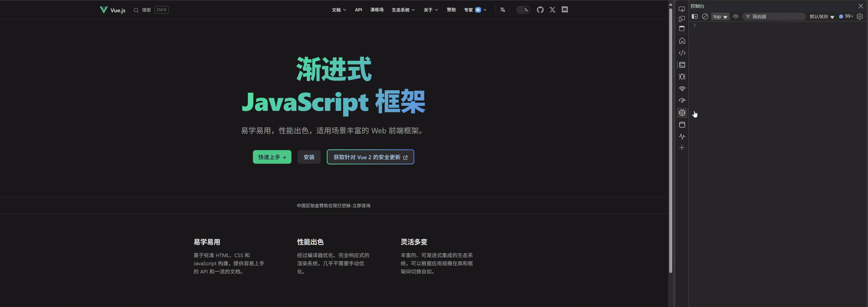Add more tools with plus icon

point(682,148)
